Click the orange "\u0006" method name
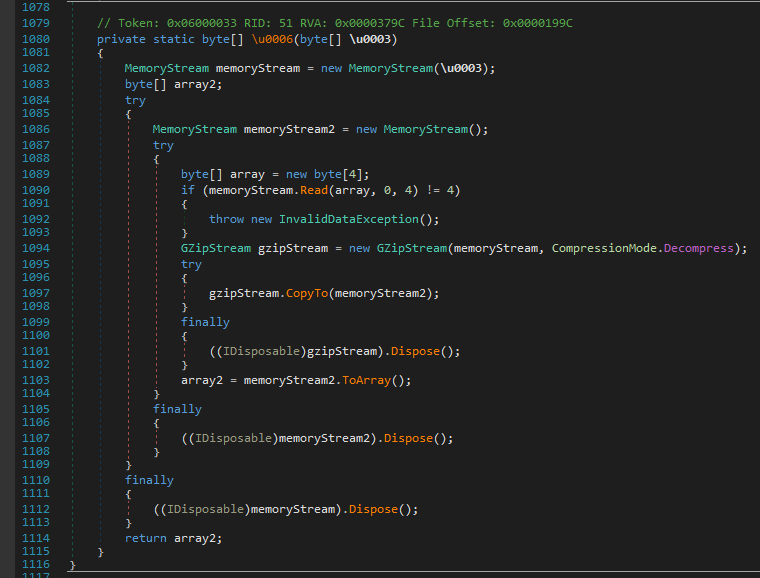 coord(272,39)
